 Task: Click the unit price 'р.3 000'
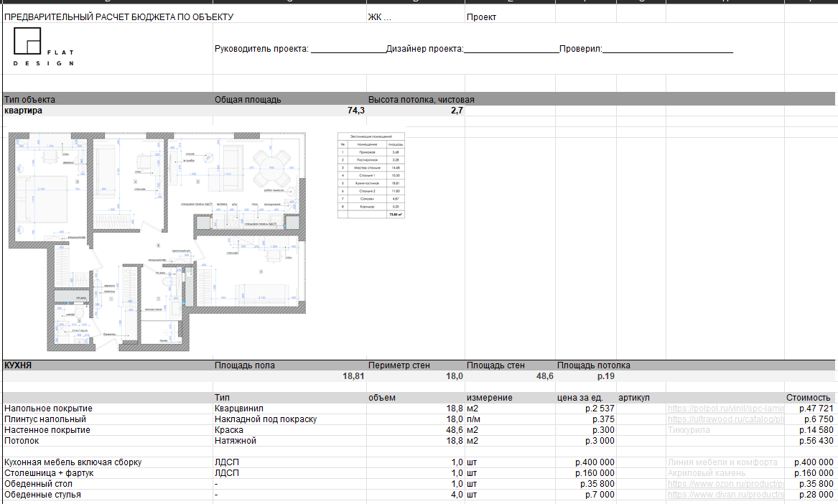point(600,440)
